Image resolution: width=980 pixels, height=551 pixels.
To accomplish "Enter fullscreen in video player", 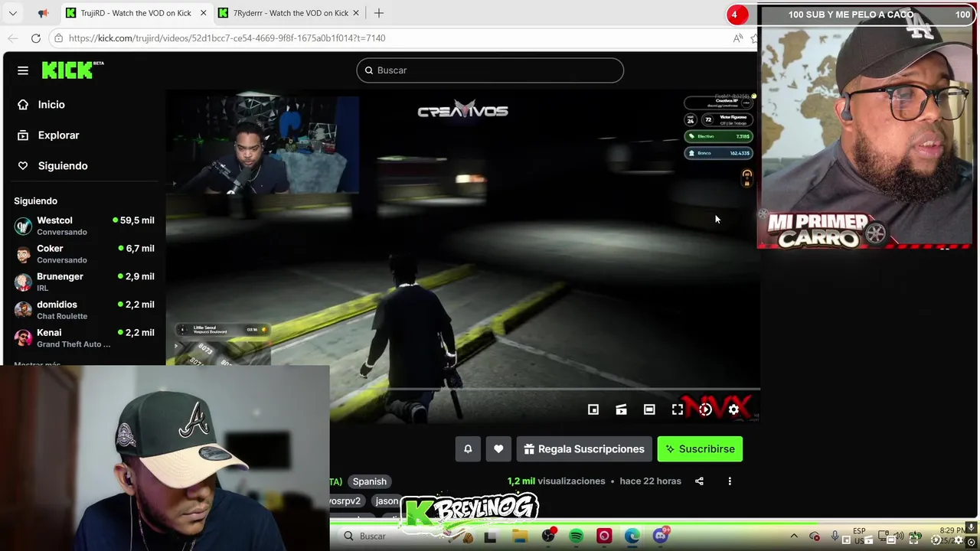I will coord(678,410).
